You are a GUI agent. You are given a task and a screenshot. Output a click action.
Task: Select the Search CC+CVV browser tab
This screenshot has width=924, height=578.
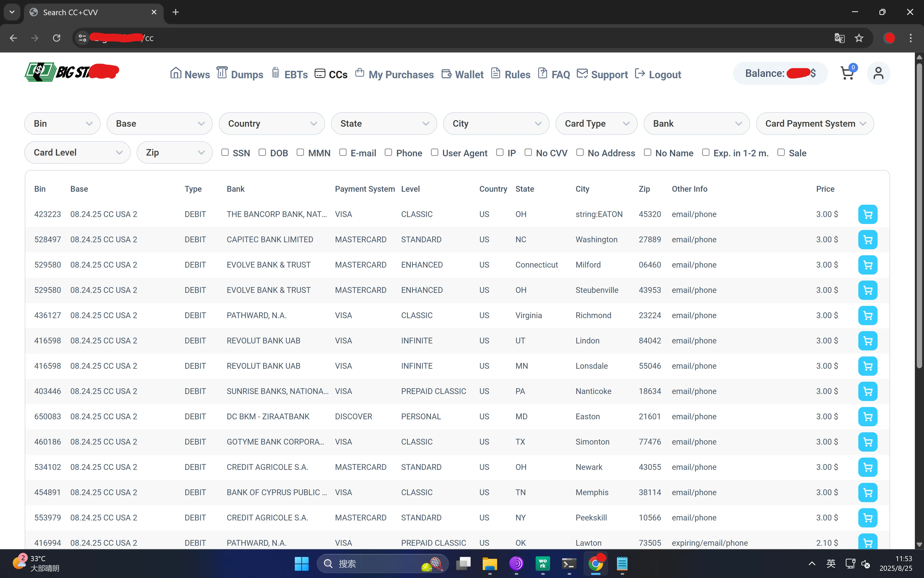(94, 12)
